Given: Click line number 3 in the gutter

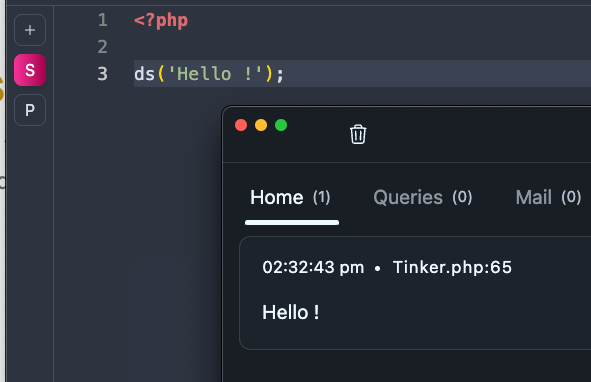Looking at the screenshot, I should tap(103, 74).
